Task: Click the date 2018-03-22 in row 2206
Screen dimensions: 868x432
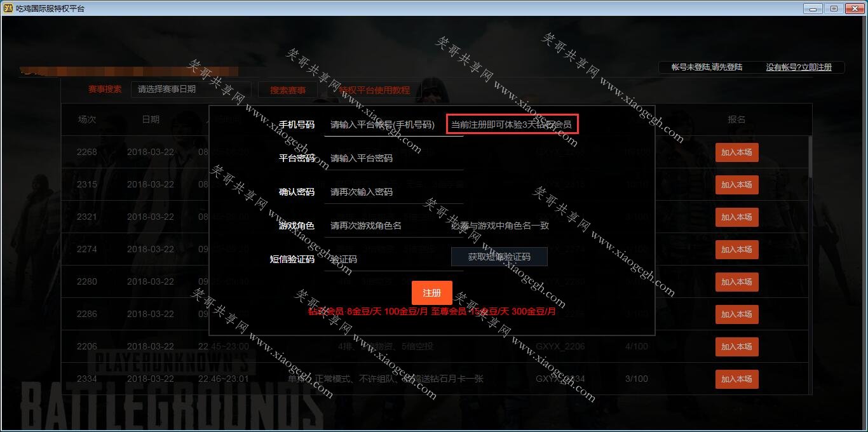Action: coord(151,346)
